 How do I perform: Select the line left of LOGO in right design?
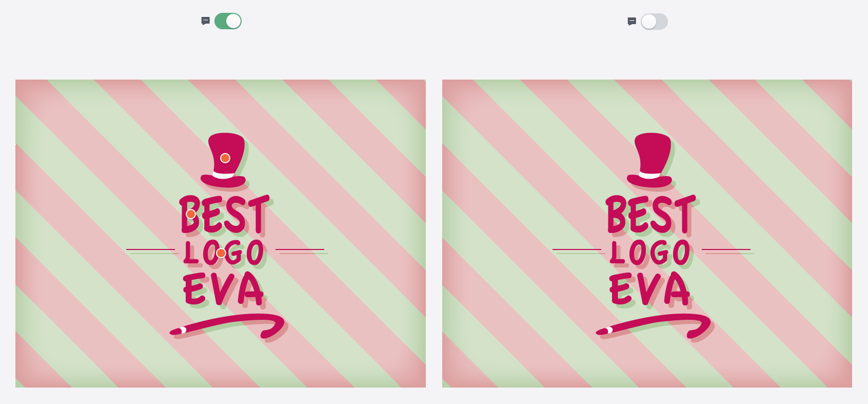[577, 249]
